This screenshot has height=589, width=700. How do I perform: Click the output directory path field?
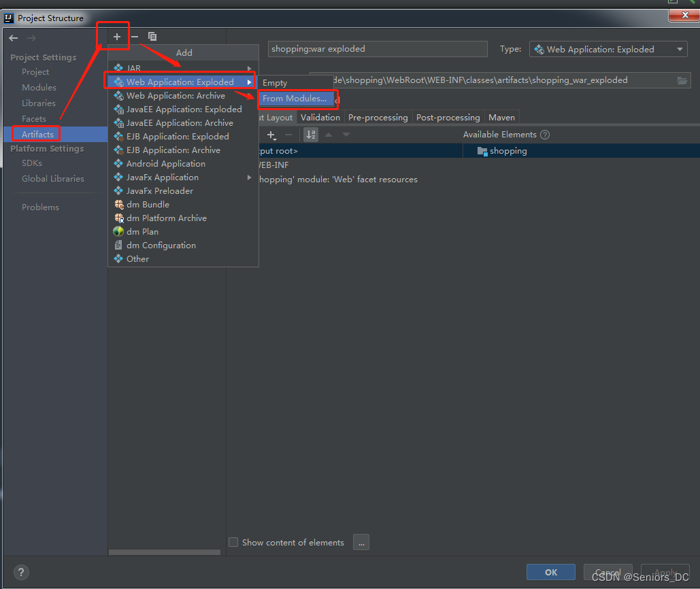[x=500, y=80]
